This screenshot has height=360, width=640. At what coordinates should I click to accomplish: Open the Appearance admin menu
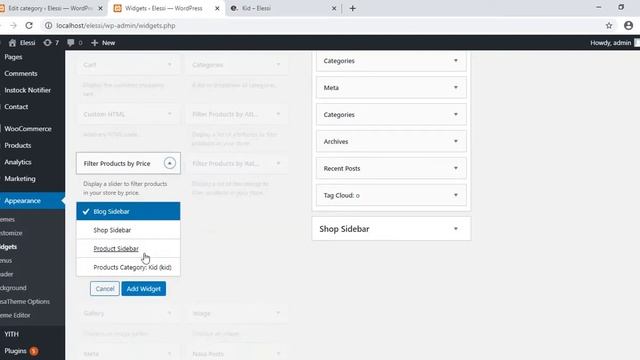pyautogui.click(x=22, y=201)
